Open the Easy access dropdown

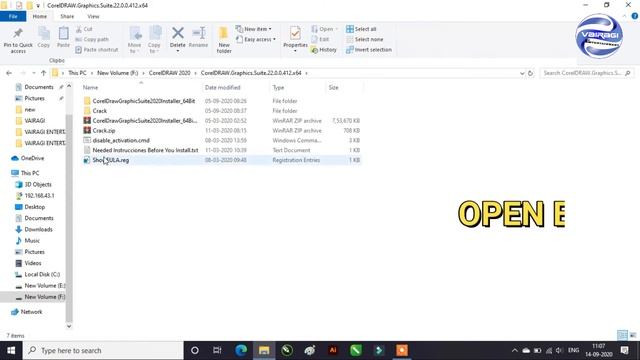[x=256, y=39]
